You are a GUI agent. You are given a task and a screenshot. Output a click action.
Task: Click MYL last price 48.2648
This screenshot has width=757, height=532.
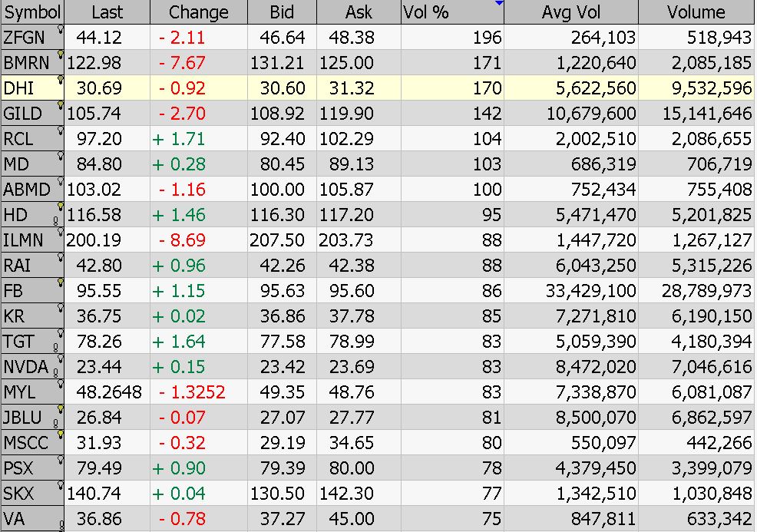click(x=108, y=392)
